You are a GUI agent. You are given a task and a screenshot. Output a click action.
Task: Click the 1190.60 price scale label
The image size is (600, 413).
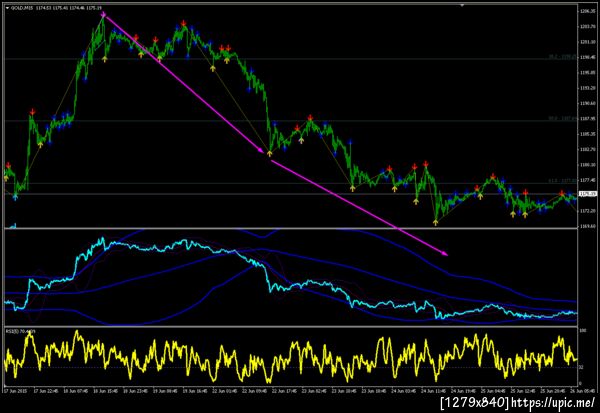(x=588, y=103)
